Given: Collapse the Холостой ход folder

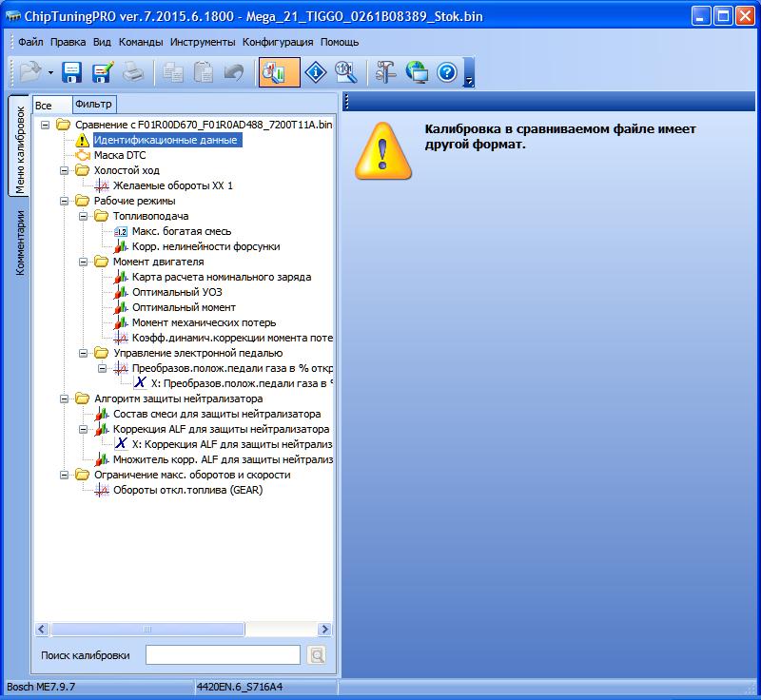Looking at the screenshot, I should [x=64, y=171].
